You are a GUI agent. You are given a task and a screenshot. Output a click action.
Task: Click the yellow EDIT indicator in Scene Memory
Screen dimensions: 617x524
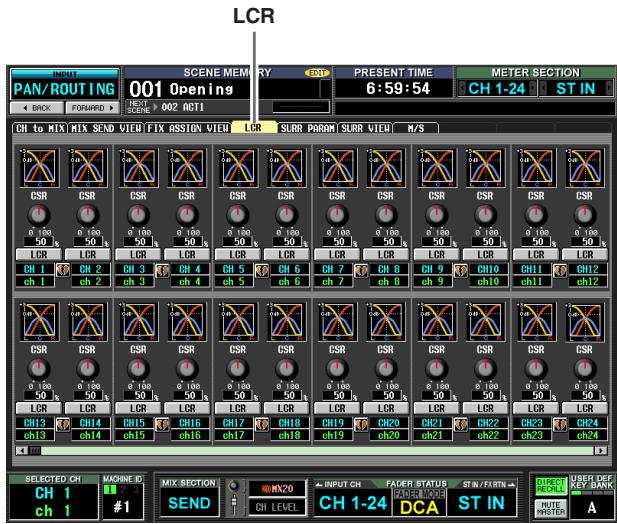tap(316, 73)
